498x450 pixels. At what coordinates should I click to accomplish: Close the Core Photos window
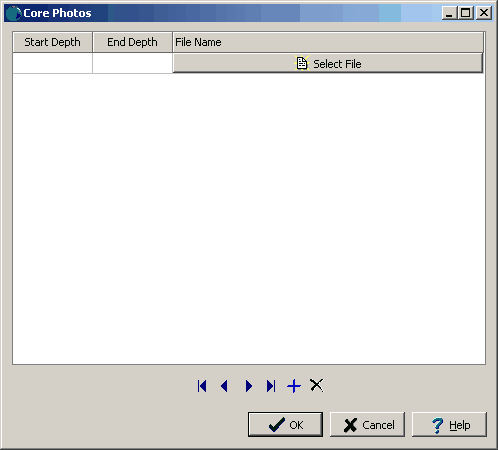(x=484, y=13)
